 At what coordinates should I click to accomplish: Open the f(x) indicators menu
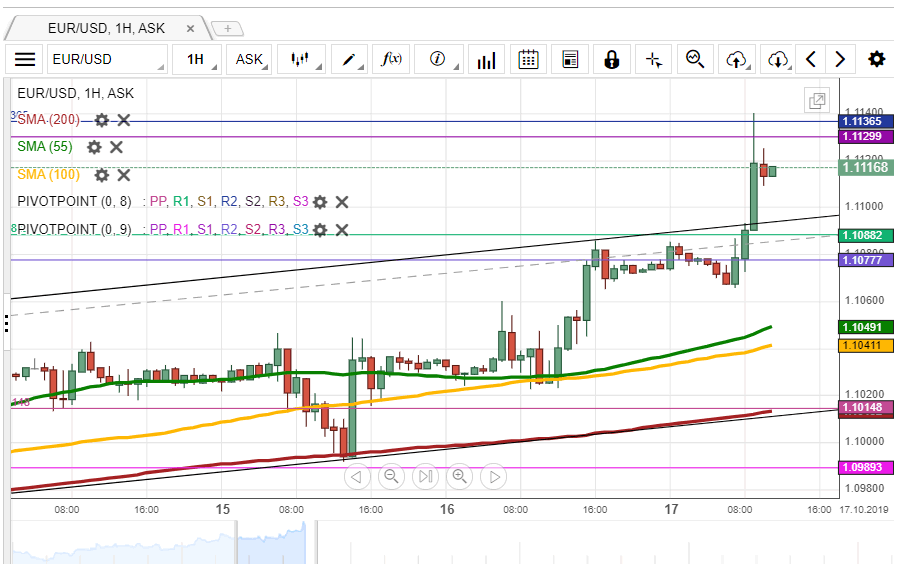point(392,60)
